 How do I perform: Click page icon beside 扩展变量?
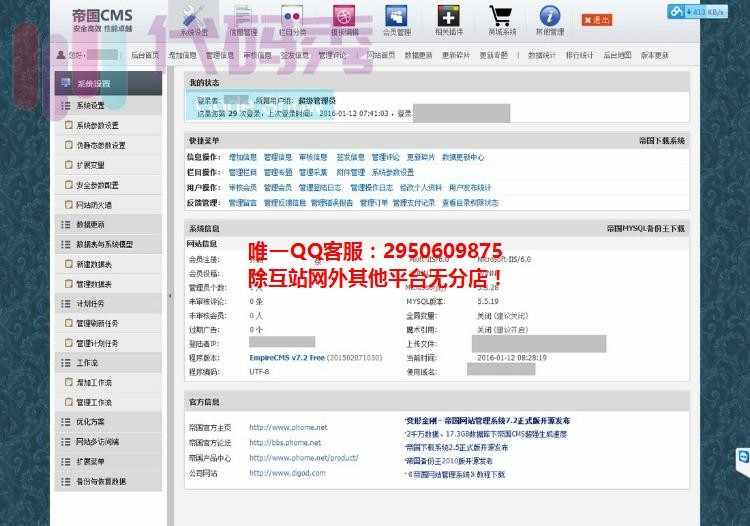point(69,164)
